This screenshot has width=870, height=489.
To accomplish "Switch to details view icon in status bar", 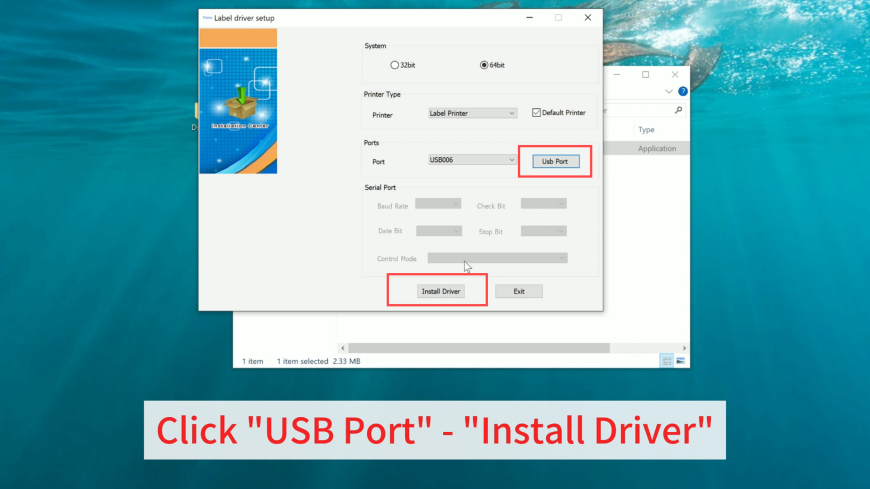I will pyautogui.click(x=667, y=361).
